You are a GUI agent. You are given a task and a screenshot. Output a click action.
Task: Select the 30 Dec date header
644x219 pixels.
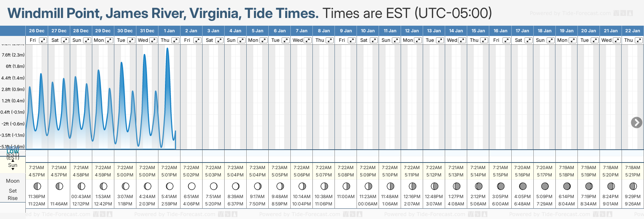tap(125, 31)
